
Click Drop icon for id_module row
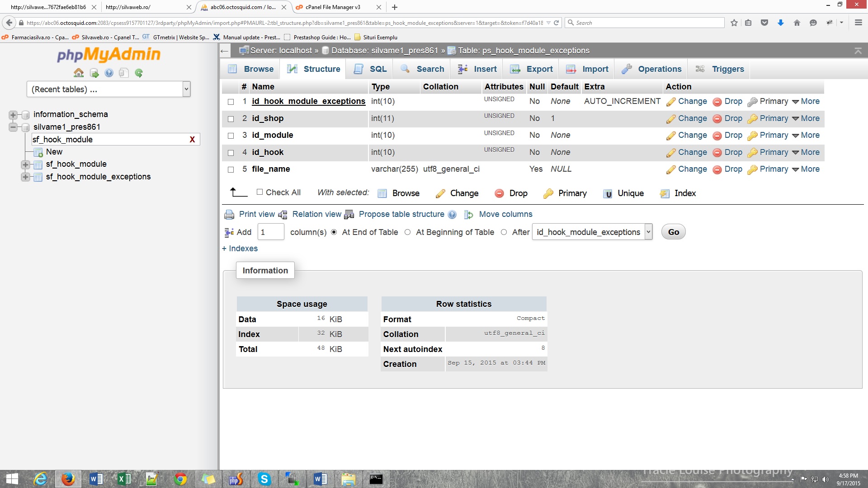click(x=717, y=136)
